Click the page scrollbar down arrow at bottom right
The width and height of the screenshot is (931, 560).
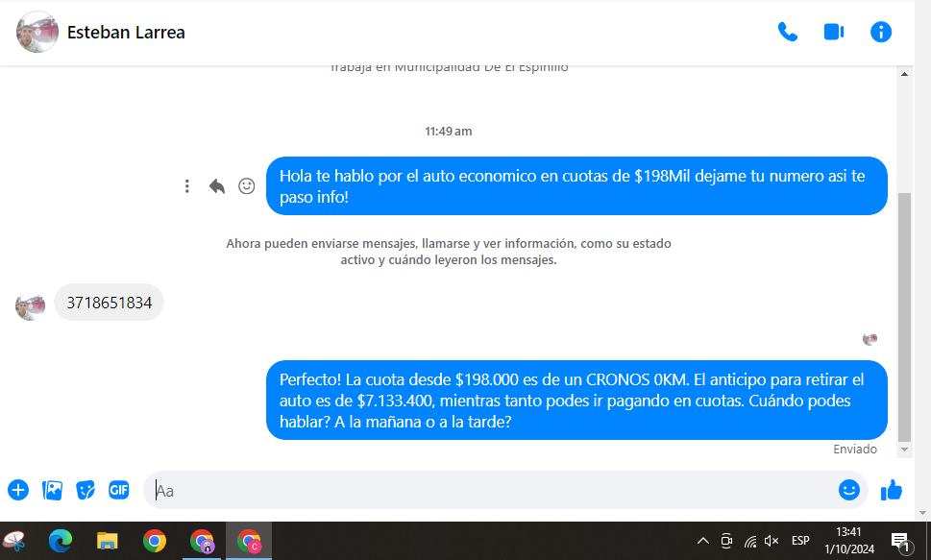pos(922,513)
